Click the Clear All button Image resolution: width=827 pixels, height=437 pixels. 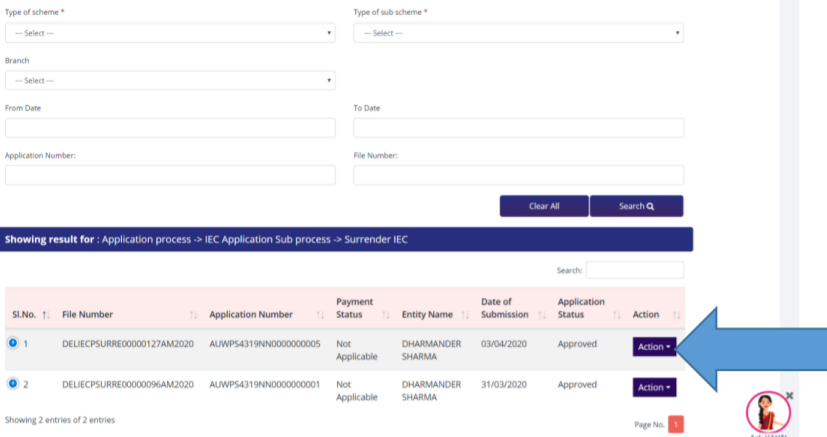[x=544, y=206]
